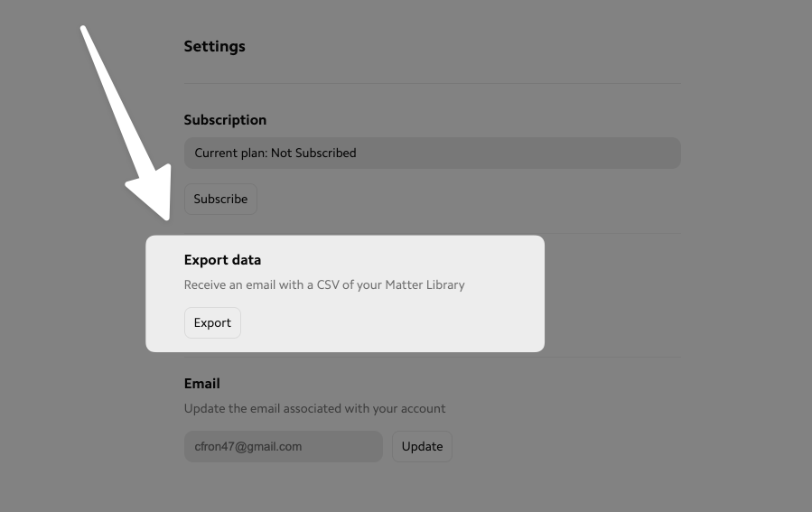
Task: Click the words Not Subscribed in plan field
Action: pyautogui.click(x=313, y=153)
